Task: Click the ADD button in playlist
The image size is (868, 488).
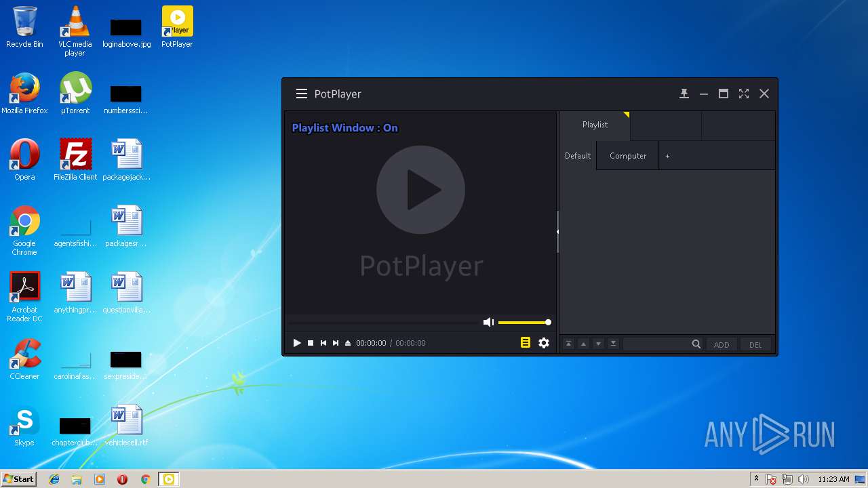Action: [x=722, y=345]
